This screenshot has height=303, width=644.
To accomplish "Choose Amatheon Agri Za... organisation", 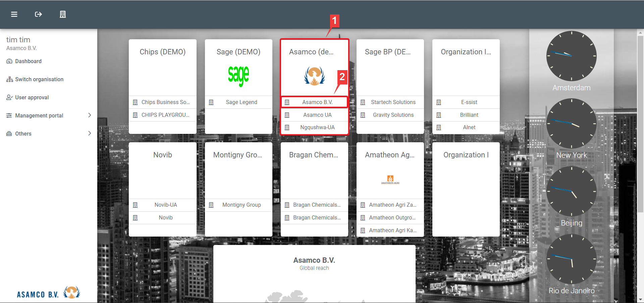I will [390, 205].
